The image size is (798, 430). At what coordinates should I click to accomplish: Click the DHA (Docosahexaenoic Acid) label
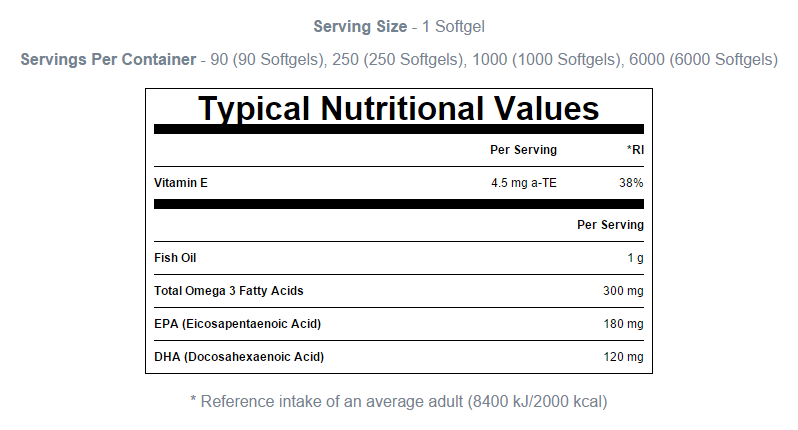(239, 357)
